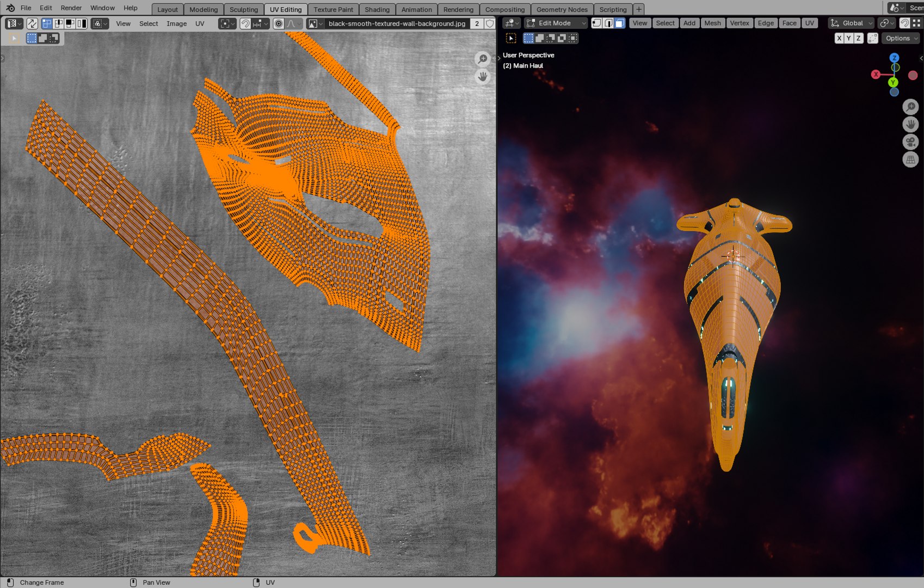Open the proportional editing falloff dropdown

(x=293, y=23)
